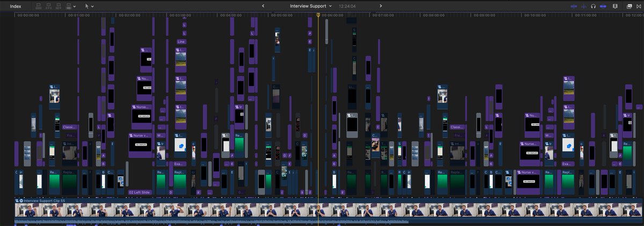This screenshot has height=226, width=644.
Task: Click the yellow playhead marker in the ruler
Action: click(x=318, y=15)
